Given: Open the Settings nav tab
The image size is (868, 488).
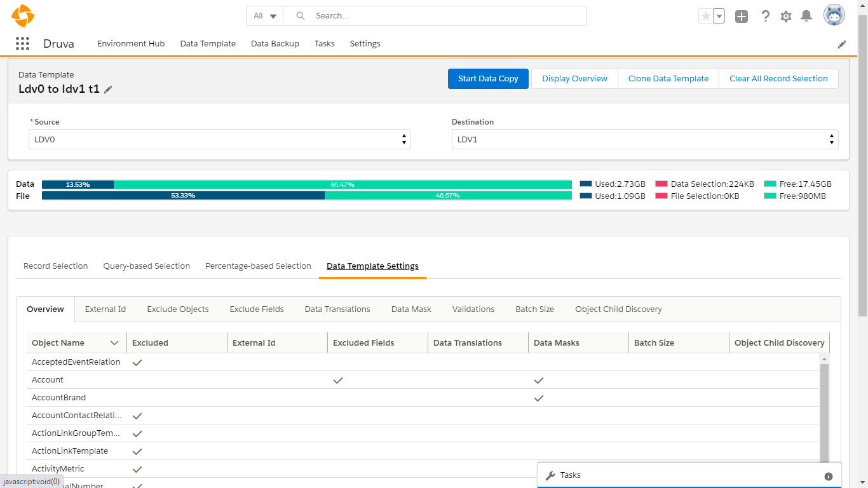Looking at the screenshot, I should (x=365, y=43).
